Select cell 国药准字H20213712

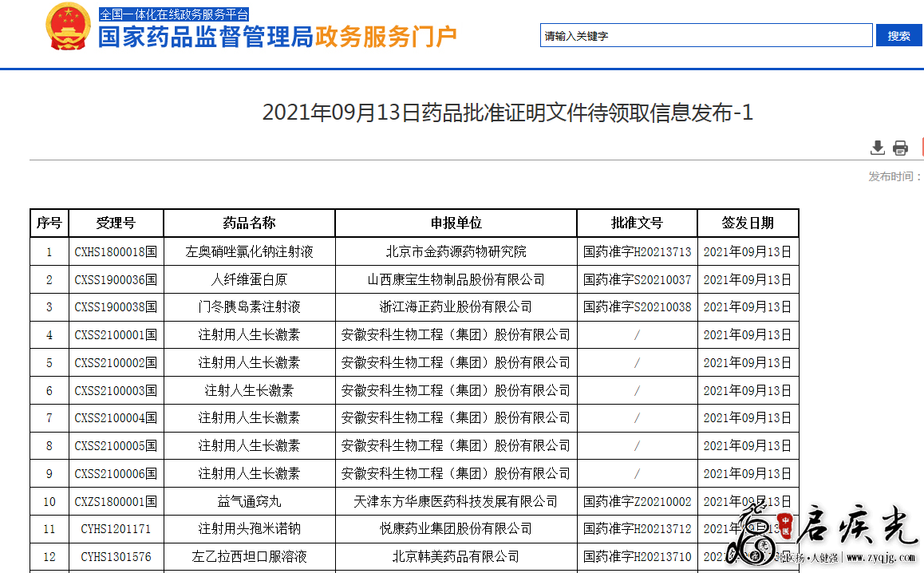pos(637,529)
